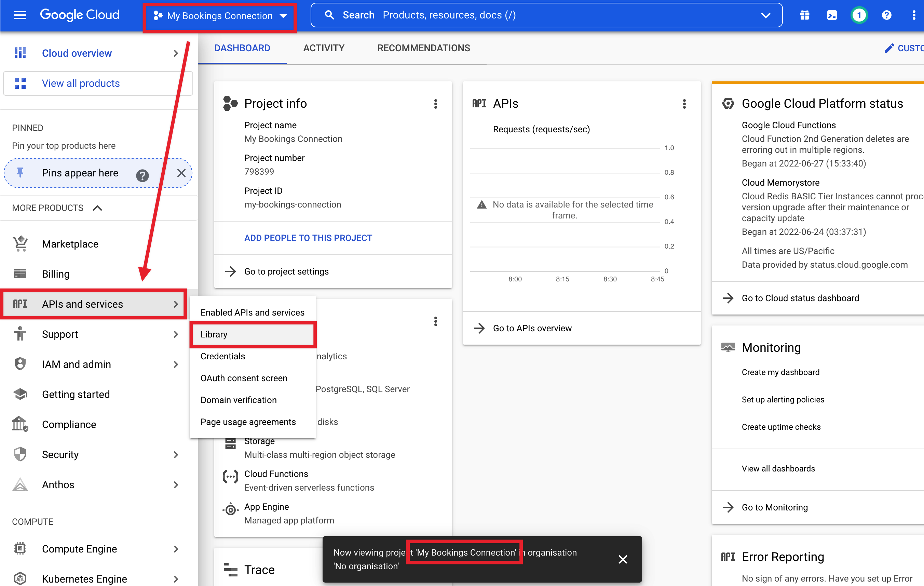Expand the Security submenu arrow

[176, 454]
